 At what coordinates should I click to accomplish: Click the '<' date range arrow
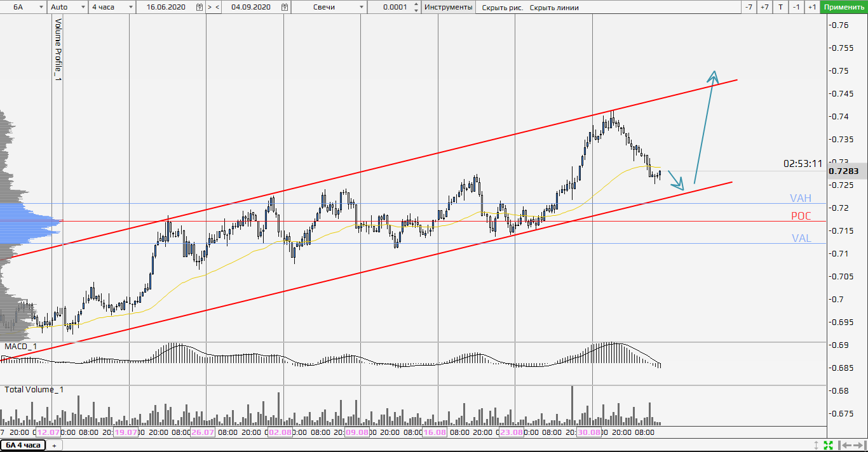(217, 7)
